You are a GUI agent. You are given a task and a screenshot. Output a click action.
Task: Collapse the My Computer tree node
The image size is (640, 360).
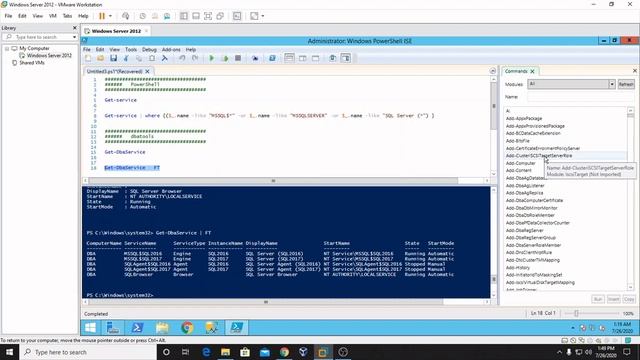pyautogui.click(x=7, y=48)
